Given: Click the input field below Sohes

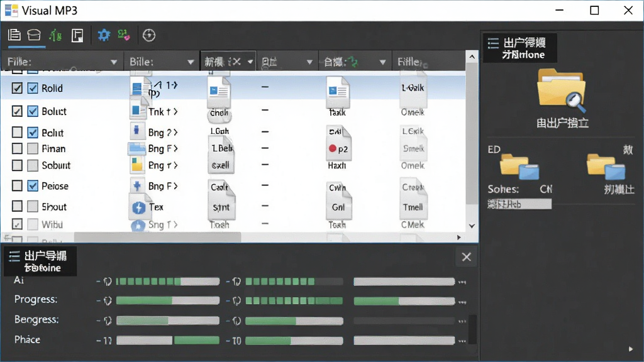Looking at the screenshot, I should (519, 204).
